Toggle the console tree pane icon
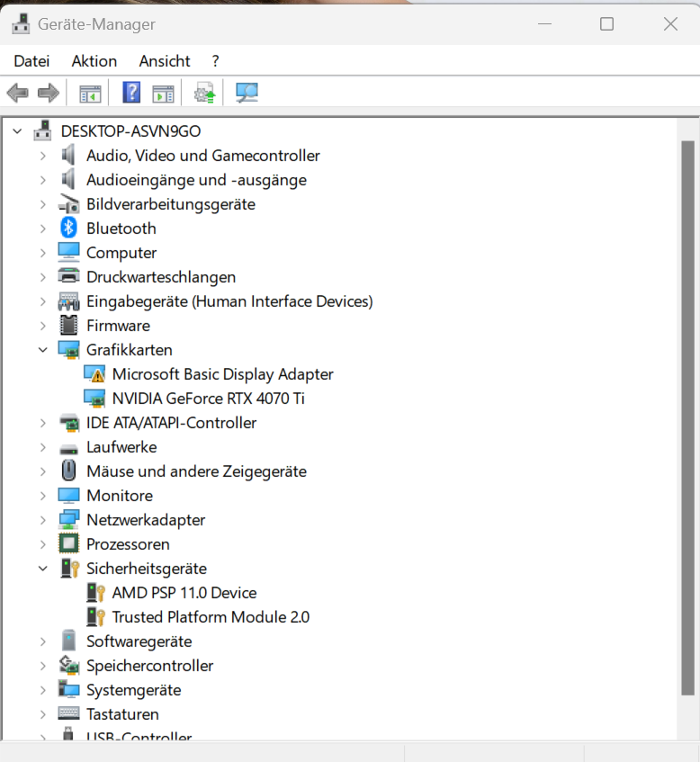 coord(90,94)
